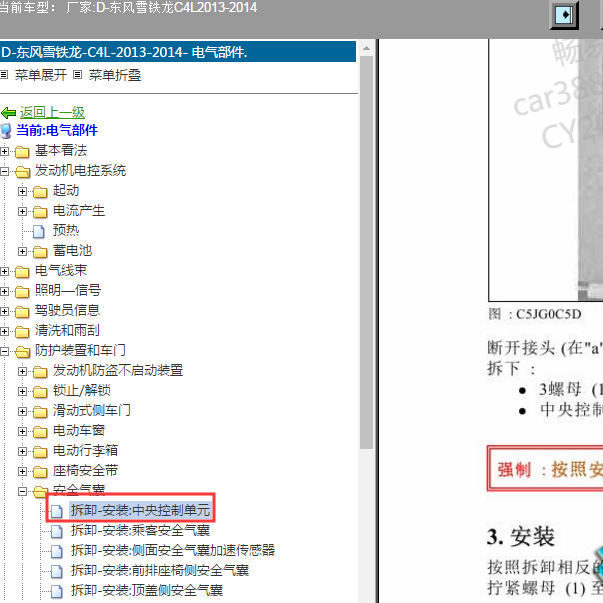Expand the 基本看法 folder
The image size is (603, 603).
click(4, 152)
